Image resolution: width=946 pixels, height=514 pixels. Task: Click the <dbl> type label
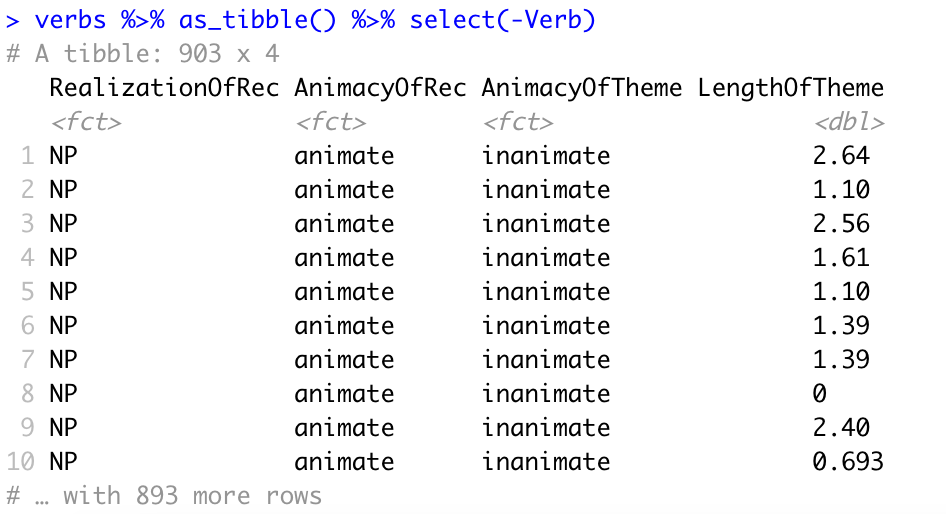tap(849, 122)
